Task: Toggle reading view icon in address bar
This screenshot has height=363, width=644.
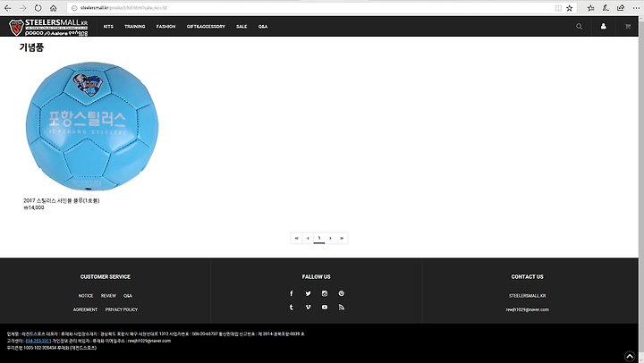Action: click(558, 8)
